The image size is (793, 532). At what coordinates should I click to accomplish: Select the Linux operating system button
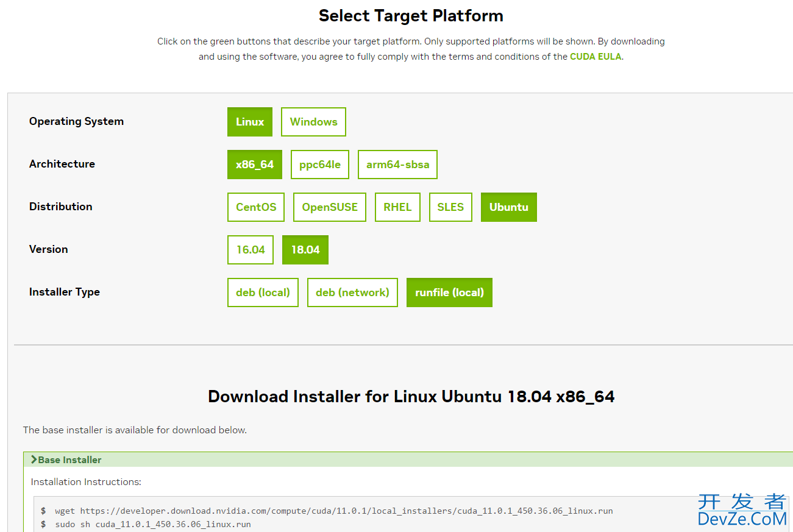pos(250,122)
